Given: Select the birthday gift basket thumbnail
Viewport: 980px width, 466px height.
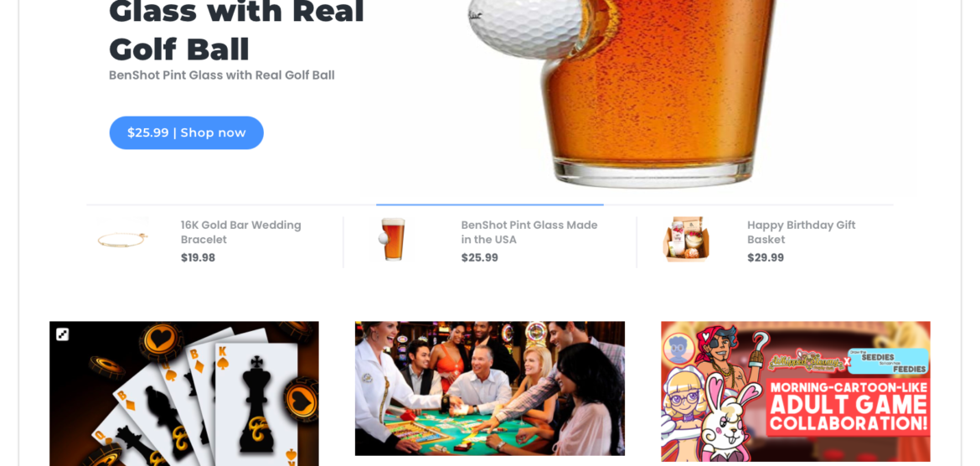Looking at the screenshot, I should click(686, 240).
